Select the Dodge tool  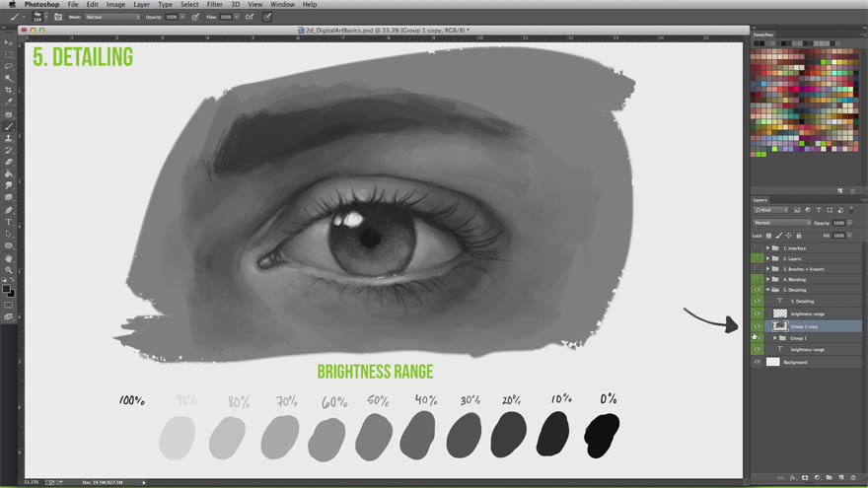coord(8,197)
